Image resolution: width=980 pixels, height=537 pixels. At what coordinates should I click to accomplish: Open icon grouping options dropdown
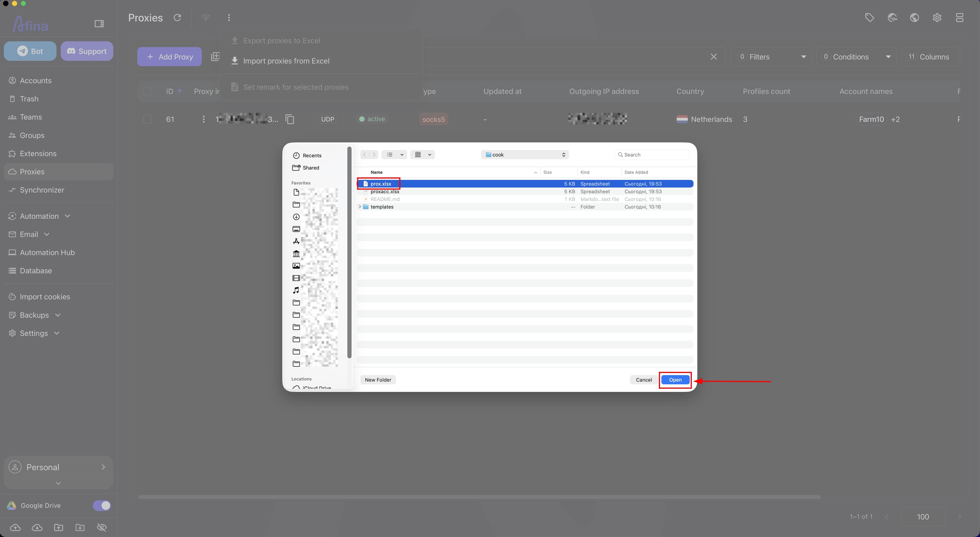pyautogui.click(x=422, y=154)
